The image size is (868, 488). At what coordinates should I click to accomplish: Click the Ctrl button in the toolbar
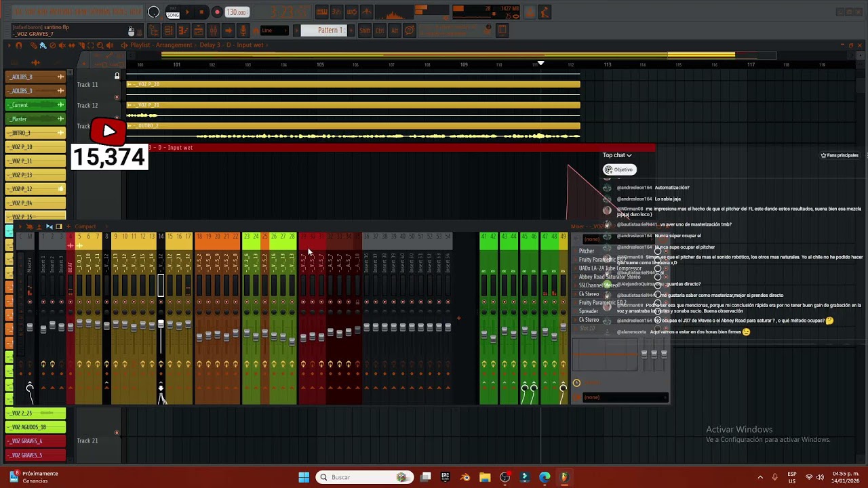pos(380,30)
